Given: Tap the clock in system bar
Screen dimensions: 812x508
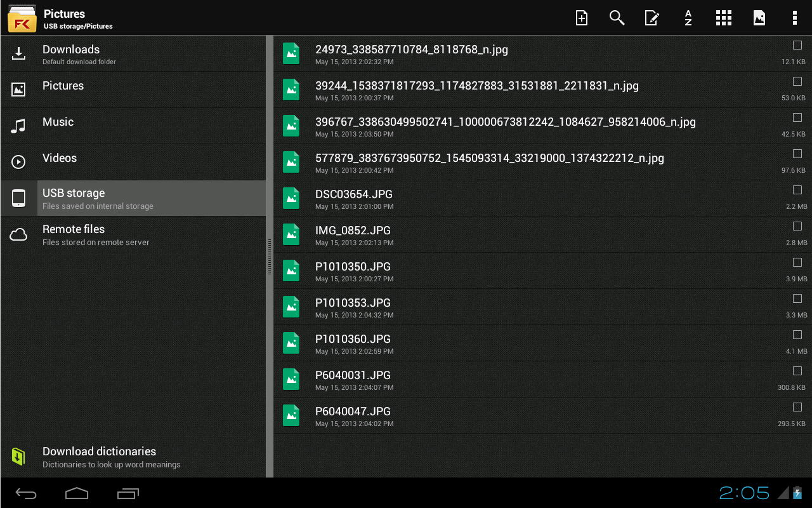Looking at the screenshot, I should tap(744, 493).
